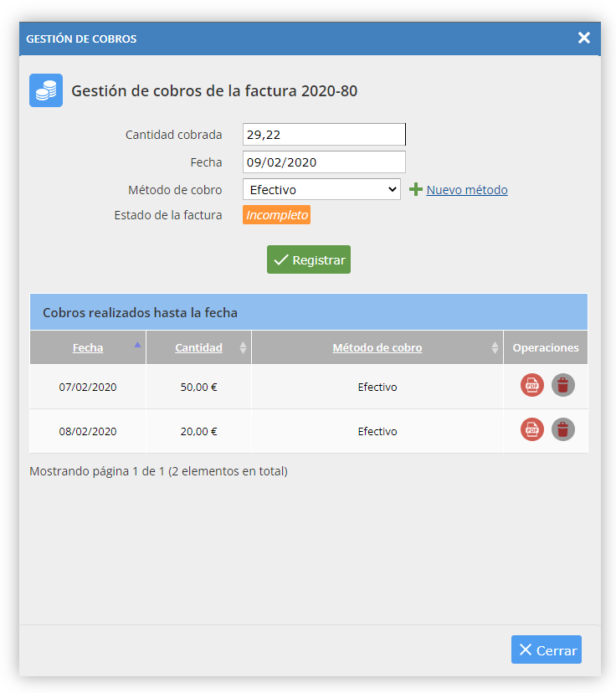
Task: Click the Cerrar button
Action: click(x=547, y=649)
